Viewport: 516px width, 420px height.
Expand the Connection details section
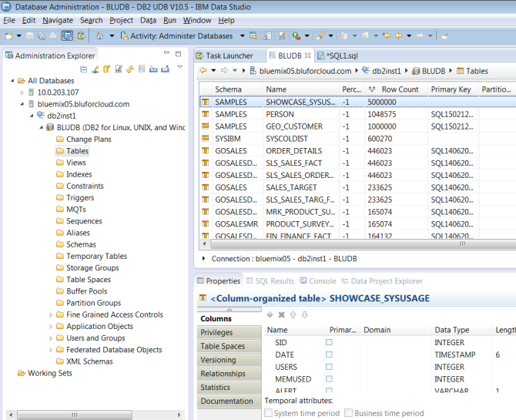tap(203, 259)
